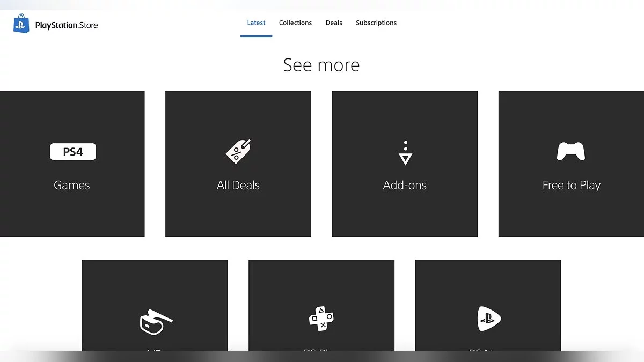Click the See more heading
Screen dimensions: 644x362
[x=321, y=65]
